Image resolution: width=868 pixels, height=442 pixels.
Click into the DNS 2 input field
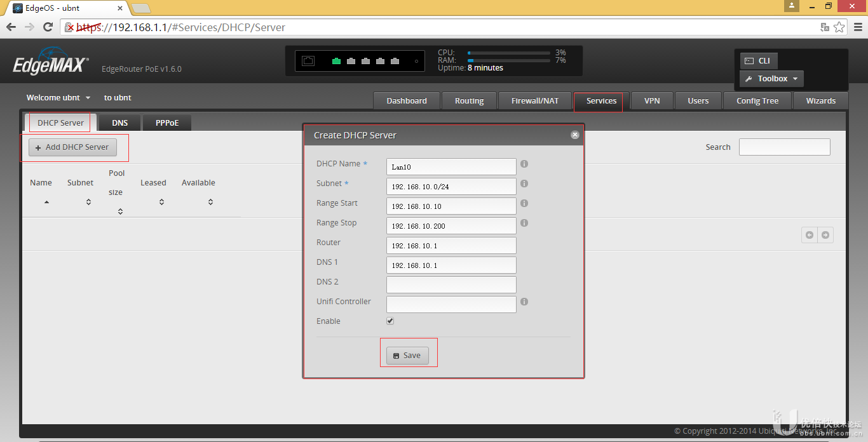(451, 285)
